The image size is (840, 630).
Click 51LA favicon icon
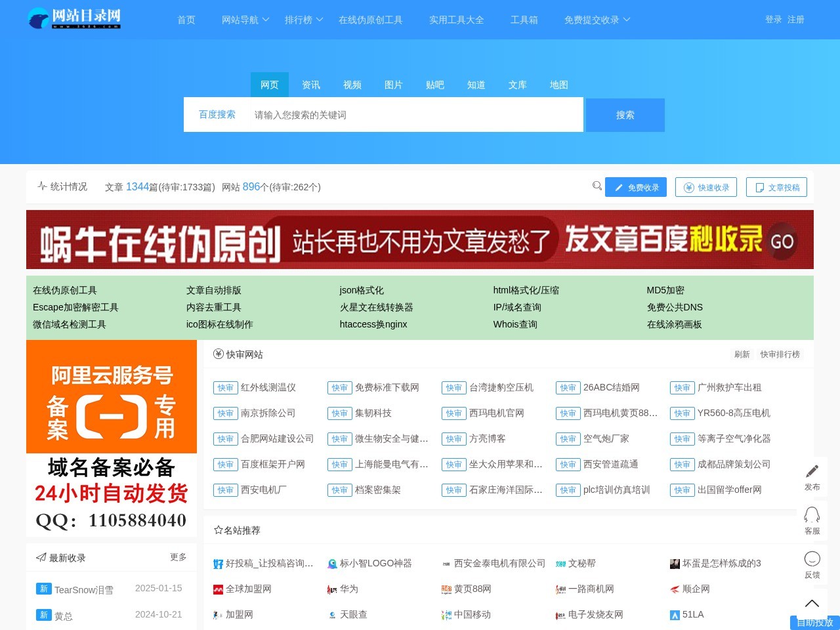click(675, 615)
